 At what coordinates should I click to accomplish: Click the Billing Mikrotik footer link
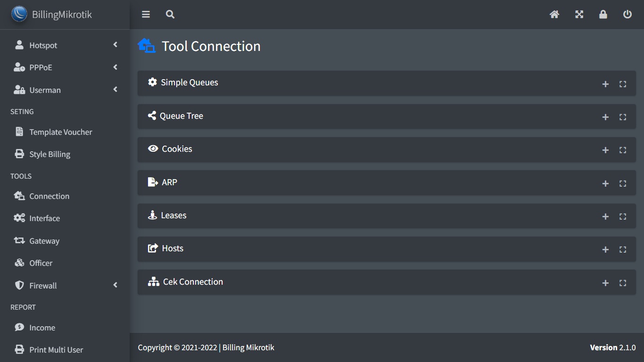pos(248,348)
